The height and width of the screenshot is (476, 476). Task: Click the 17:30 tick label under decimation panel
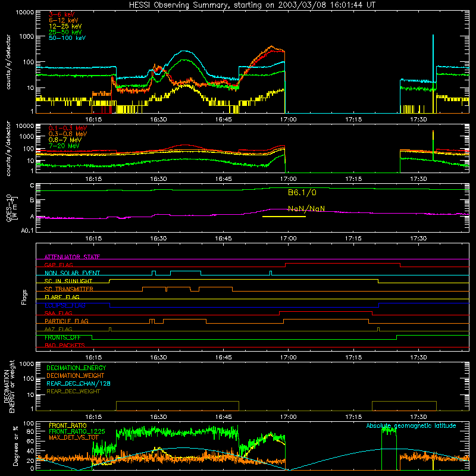418,417
